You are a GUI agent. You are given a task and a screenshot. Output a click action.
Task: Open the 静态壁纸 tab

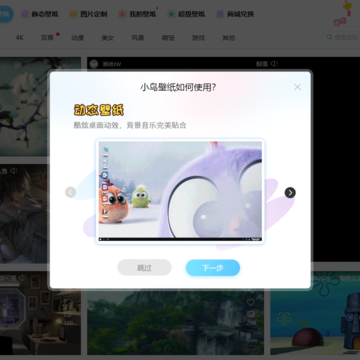[x=40, y=14]
